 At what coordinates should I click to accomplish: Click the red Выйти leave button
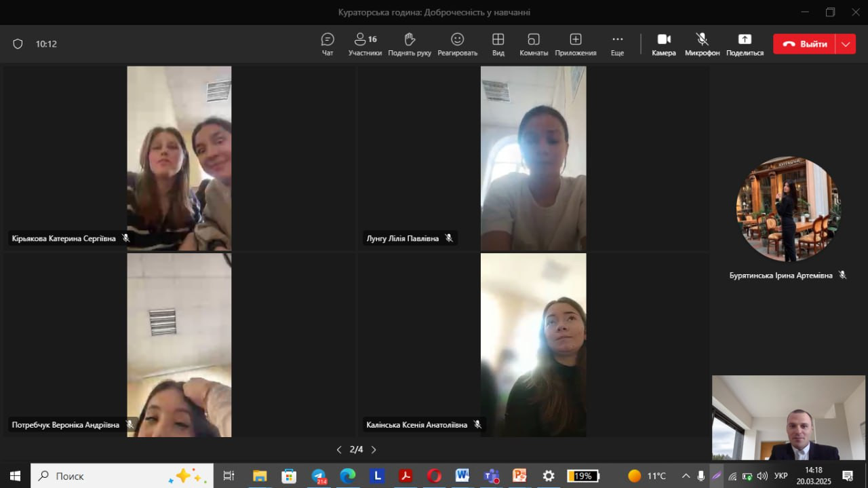pos(805,44)
